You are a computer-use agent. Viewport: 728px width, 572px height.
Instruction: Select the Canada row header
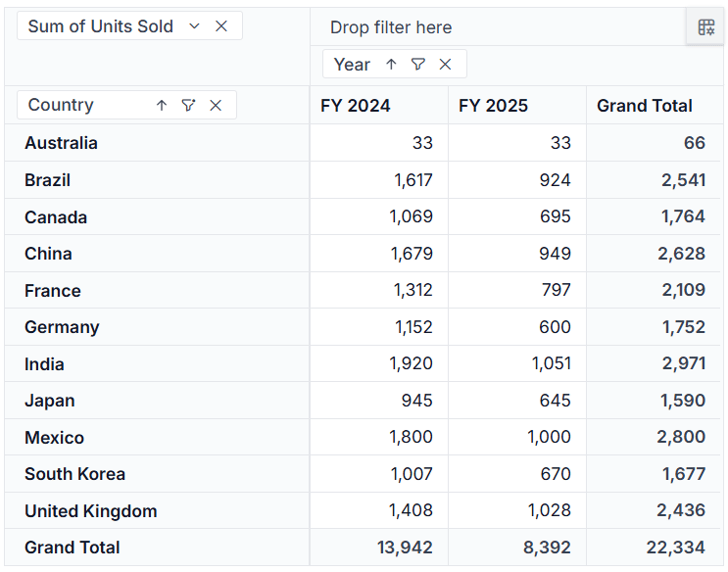(157, 216)
